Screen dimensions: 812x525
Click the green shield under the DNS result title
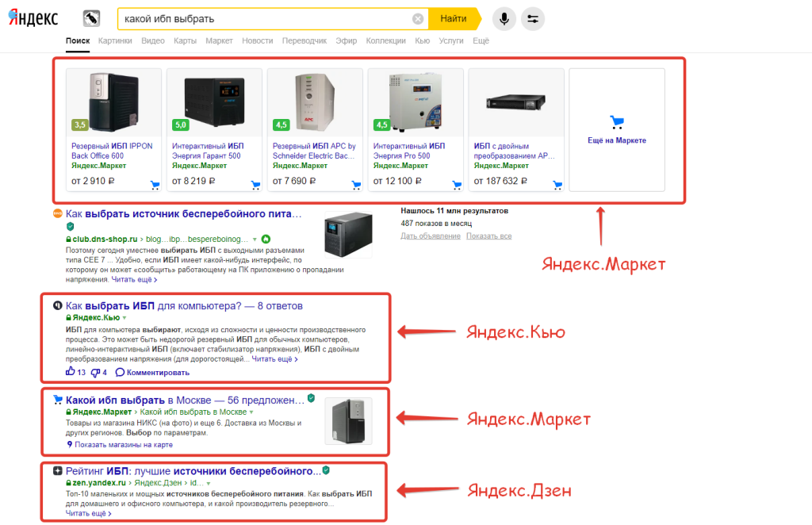click(x=71, y=226)
